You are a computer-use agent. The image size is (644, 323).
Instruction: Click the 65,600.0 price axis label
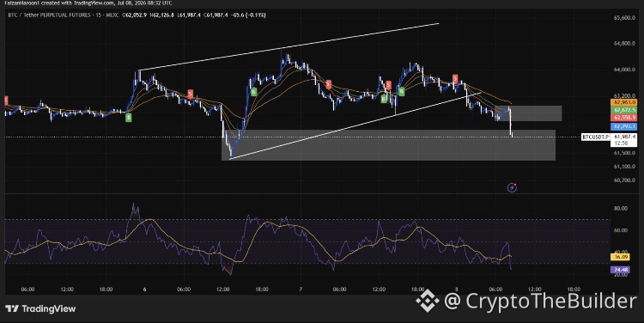624,18
